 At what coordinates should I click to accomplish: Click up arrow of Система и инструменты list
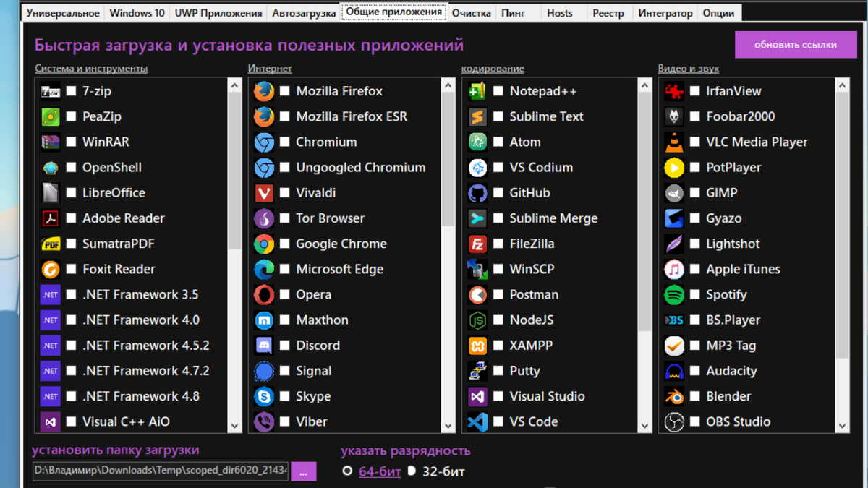coord(234,85)
